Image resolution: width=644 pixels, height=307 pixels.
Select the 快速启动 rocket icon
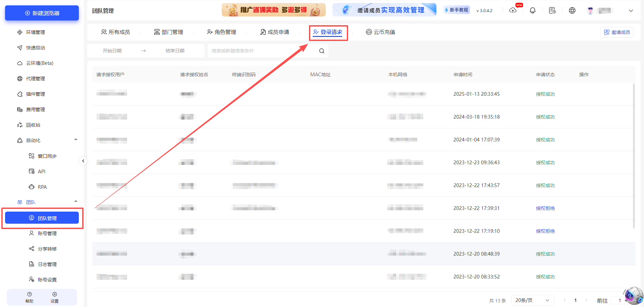(20, 47)
